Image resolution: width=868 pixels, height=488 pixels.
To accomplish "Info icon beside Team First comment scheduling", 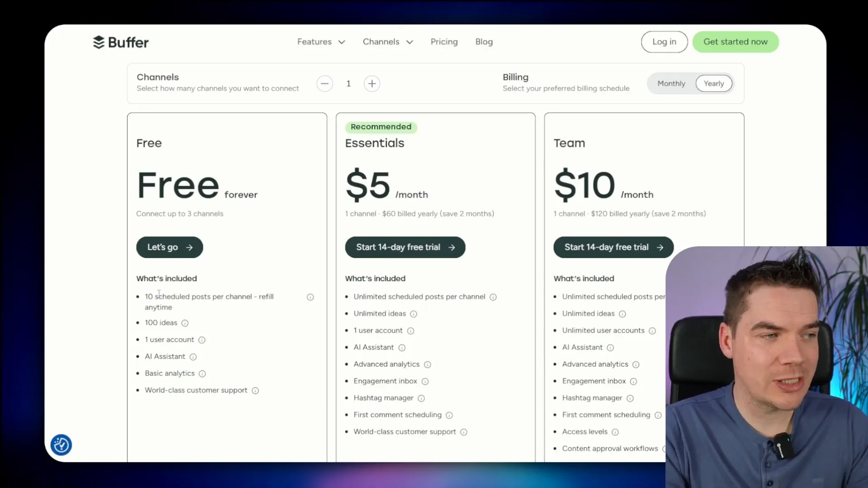I will [x=658, y=415].
